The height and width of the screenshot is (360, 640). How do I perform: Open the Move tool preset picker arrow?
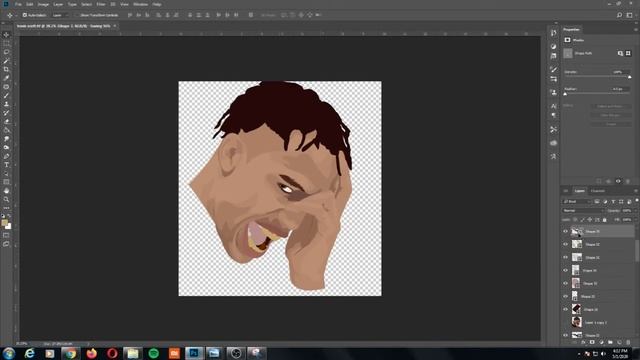(x=15, y=15)
